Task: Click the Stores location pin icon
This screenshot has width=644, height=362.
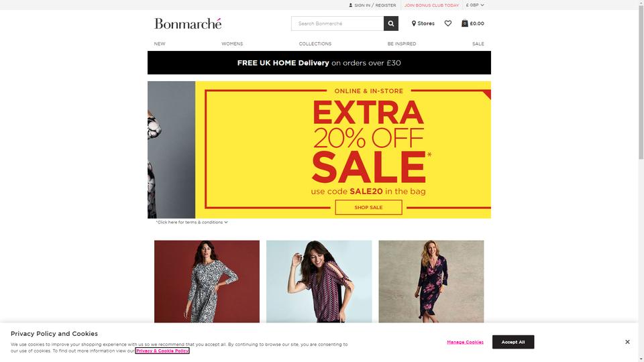Action: [414, 23]
